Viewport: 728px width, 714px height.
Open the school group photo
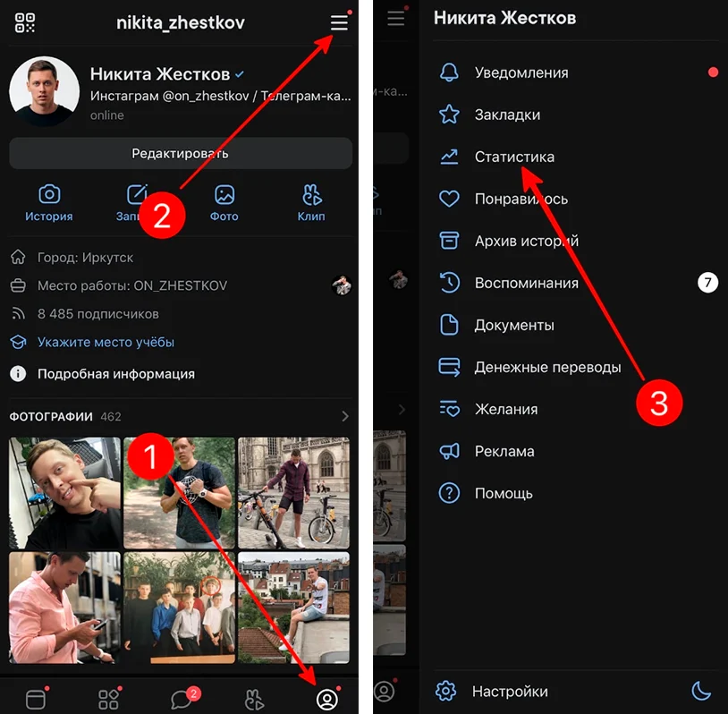179,608
